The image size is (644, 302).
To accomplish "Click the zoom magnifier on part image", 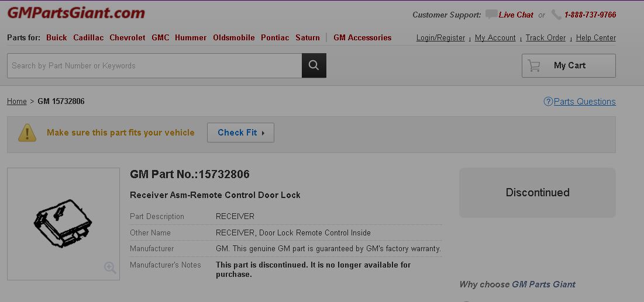I will click(x=110, y=268).
